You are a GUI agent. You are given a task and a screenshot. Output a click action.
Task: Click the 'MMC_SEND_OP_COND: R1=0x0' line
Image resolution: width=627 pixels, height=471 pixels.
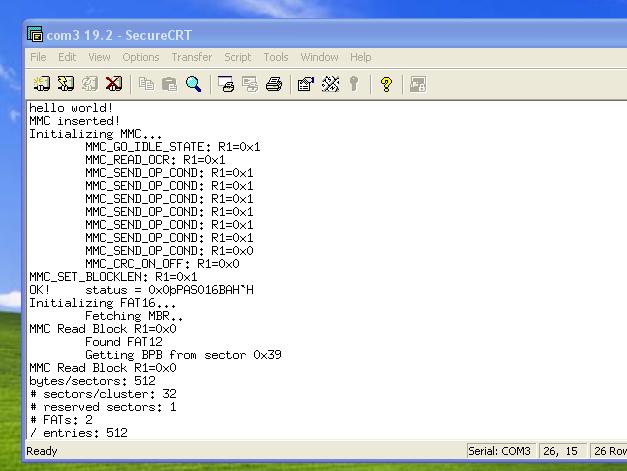coord(169,251)
